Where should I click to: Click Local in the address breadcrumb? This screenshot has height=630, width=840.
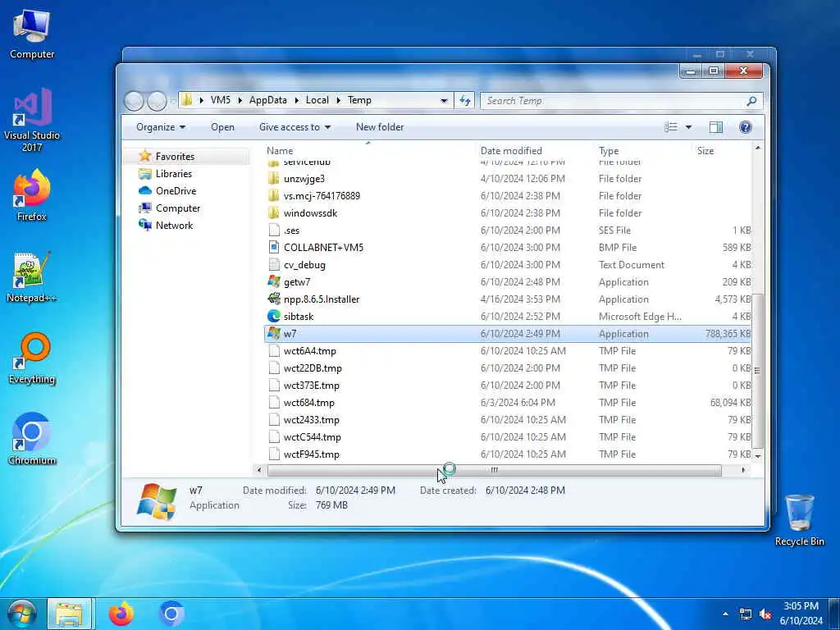(x=317, y=100)
